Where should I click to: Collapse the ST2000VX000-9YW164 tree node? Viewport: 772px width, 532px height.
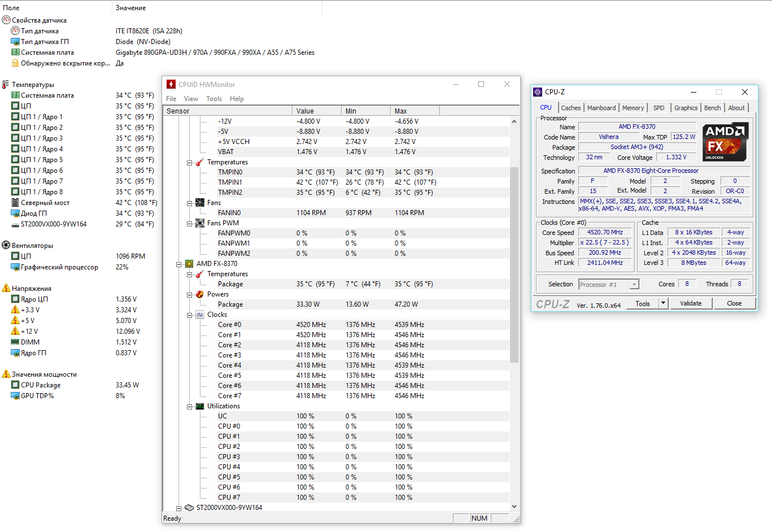179,508
